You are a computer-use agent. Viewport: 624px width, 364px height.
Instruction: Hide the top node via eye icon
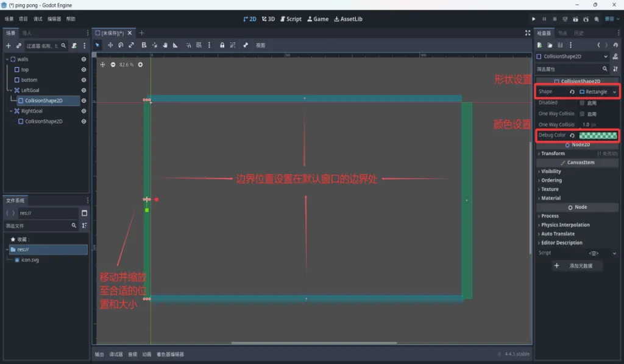pyautogui.click(x=83, y=69)
